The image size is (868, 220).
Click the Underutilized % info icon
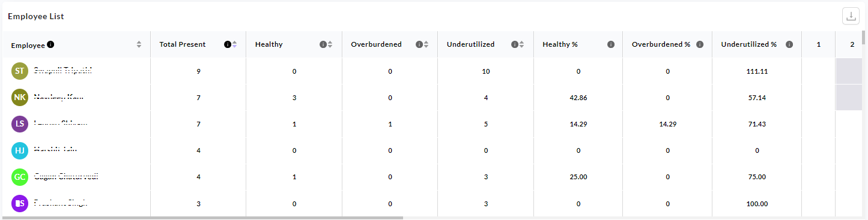coord(789,44)
